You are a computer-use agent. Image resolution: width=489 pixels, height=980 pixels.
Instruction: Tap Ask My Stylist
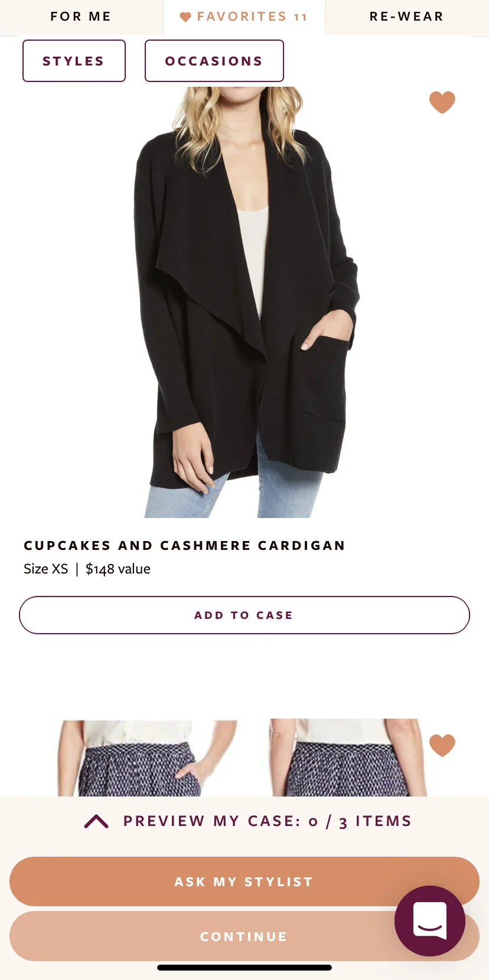pos(244,881)
